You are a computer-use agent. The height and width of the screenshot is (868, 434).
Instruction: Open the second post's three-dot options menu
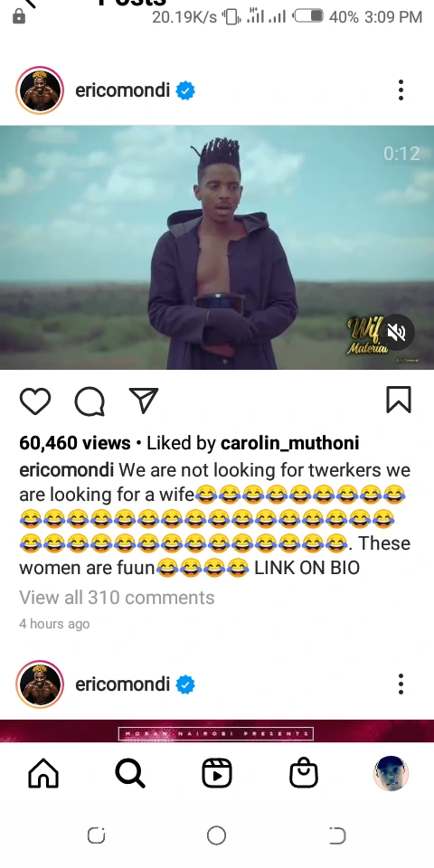pos(401,684)
